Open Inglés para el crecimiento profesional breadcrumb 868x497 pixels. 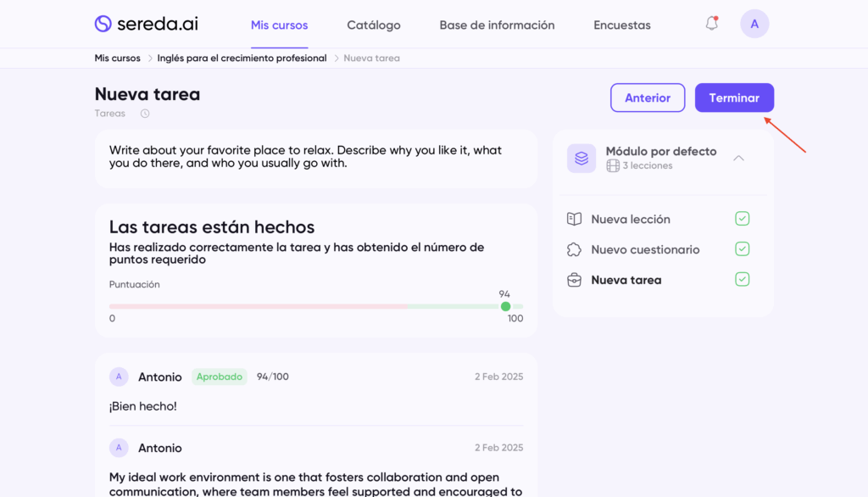coord(242,59)
